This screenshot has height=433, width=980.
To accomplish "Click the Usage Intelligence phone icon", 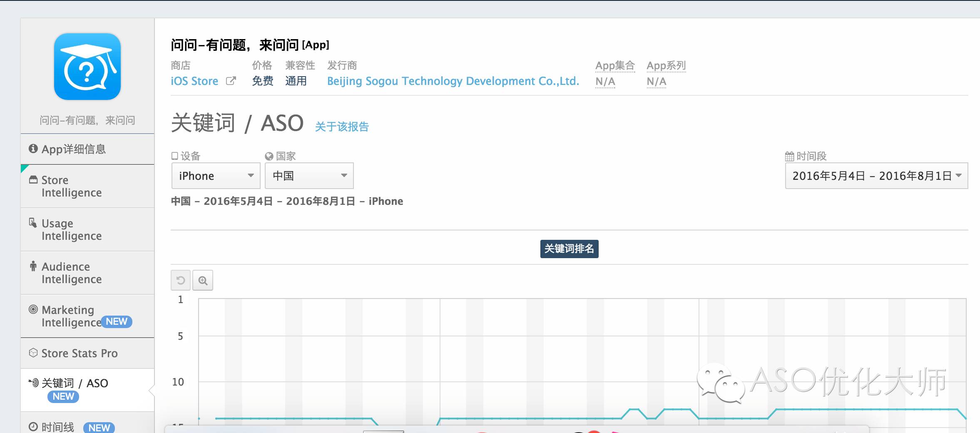I will point(33,223).
